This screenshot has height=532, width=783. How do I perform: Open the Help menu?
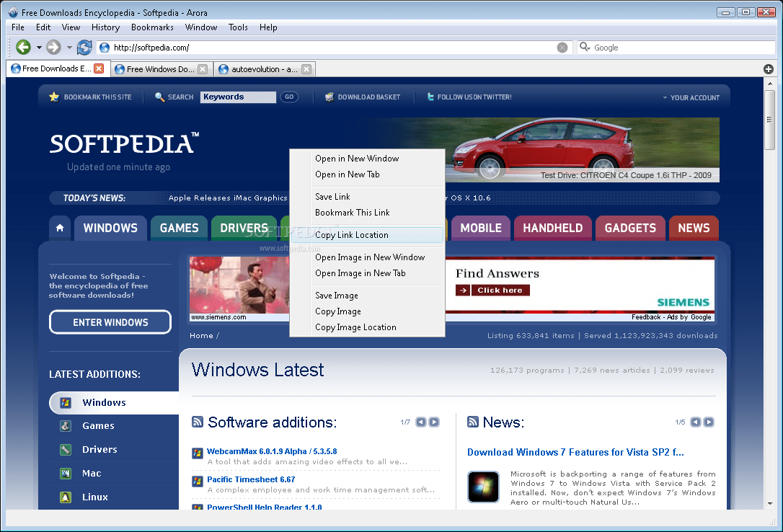click(x=268, y=27)
